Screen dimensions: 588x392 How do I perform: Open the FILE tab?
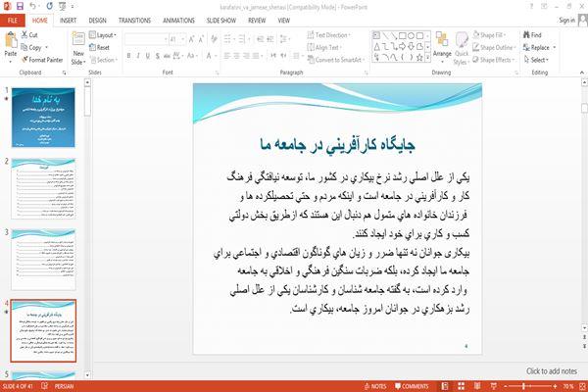coord(13,21)
